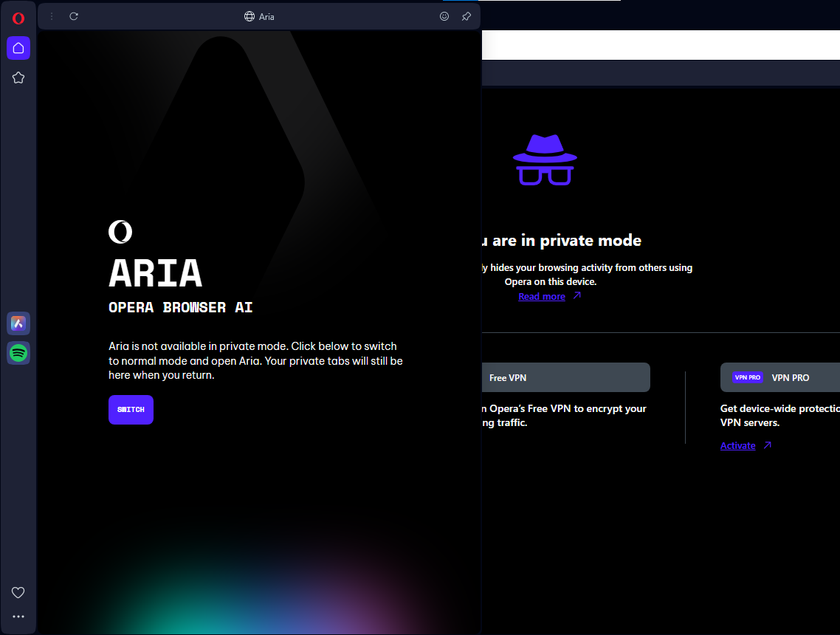Viewport: 840px width, 635px height.
Task: Reload the Aria panel
Action: [x=74, y=16]
